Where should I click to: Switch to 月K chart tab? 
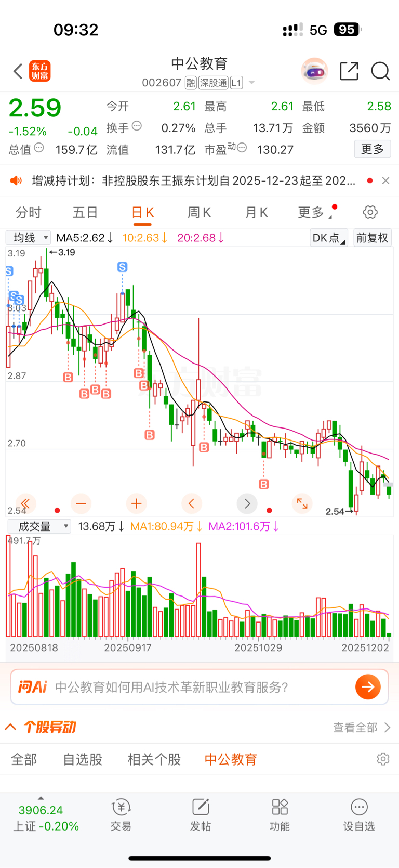coord(256,212)
